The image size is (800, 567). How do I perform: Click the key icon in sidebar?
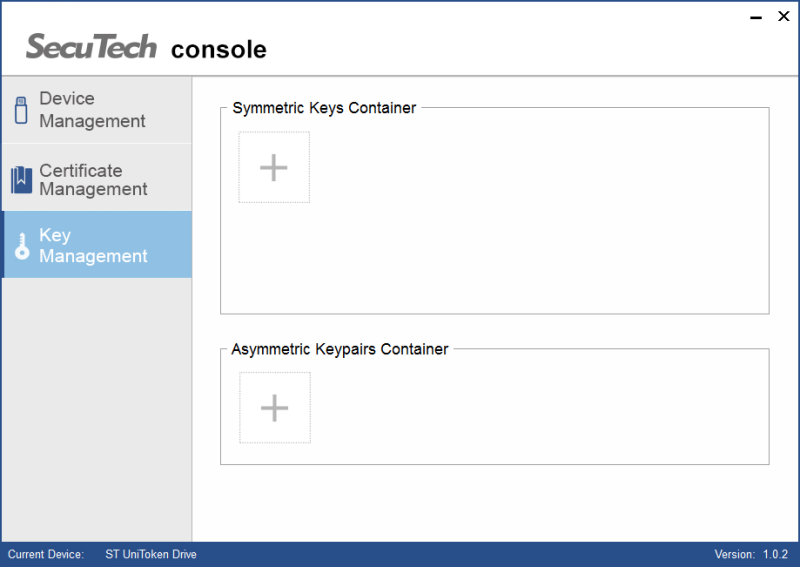click(x=22, y=246)
